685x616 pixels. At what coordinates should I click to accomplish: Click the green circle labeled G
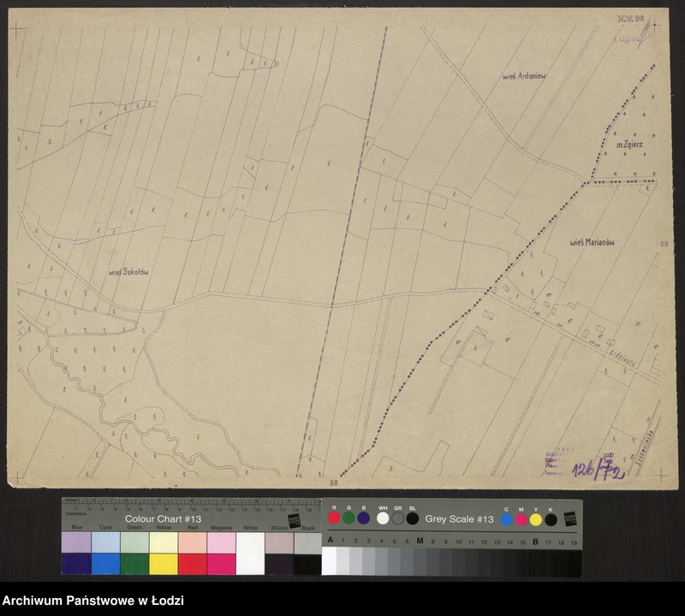(x=348, y=518)
